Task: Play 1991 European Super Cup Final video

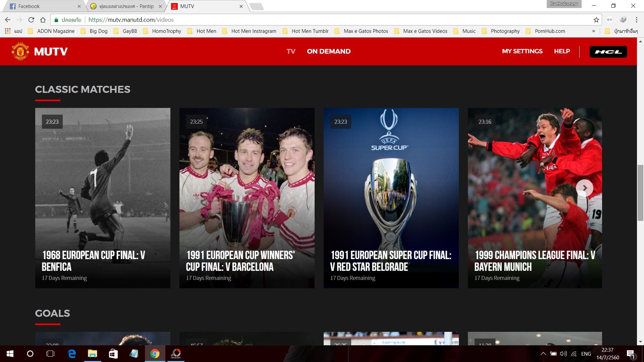Action: coord(391,198)
